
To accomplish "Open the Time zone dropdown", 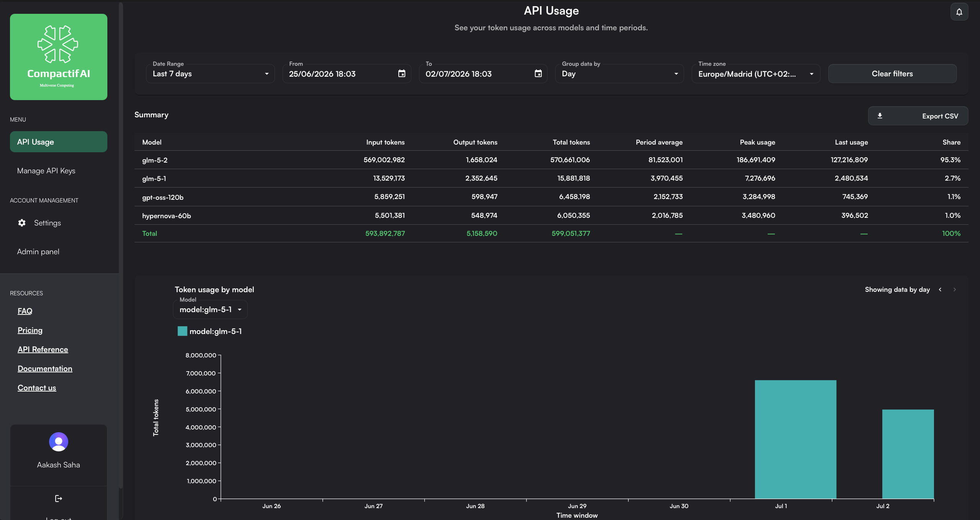I will click(x=755, y=74).
